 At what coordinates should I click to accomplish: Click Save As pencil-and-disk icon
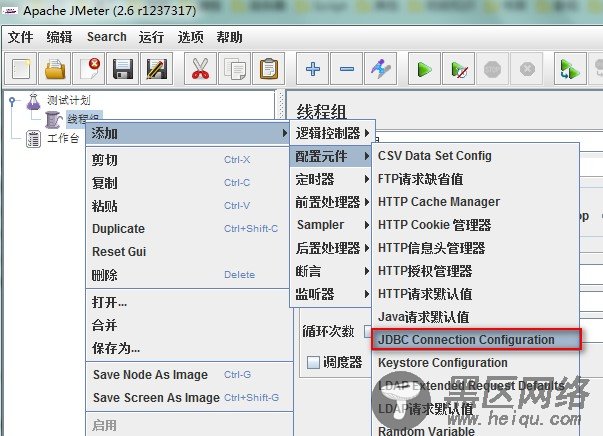157,69
